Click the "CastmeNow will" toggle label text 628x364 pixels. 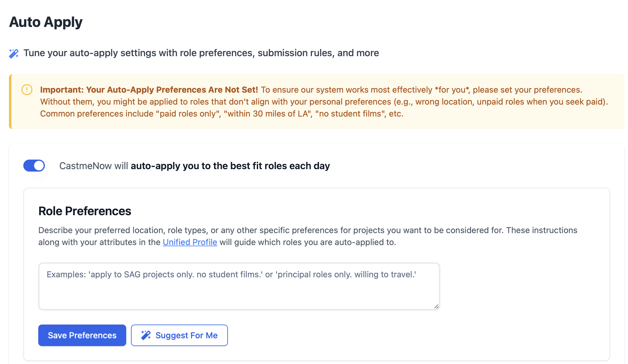94,166
